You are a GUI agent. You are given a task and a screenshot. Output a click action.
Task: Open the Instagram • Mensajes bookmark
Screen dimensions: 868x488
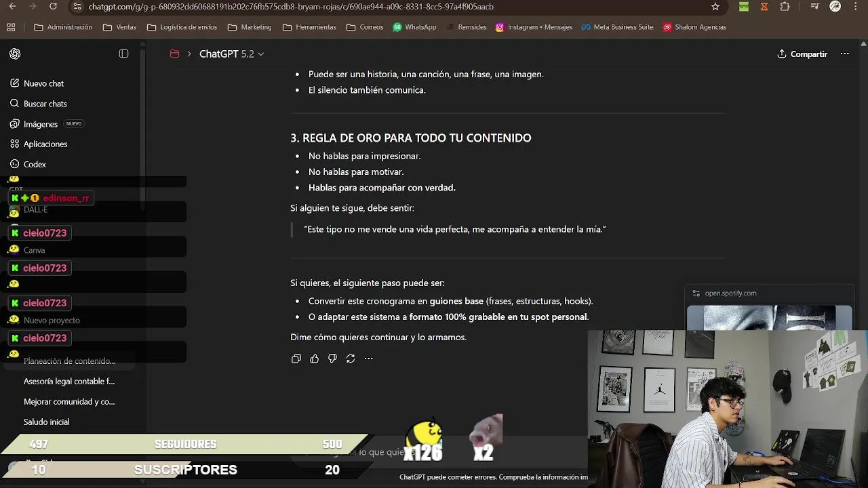tap(534, 27)
